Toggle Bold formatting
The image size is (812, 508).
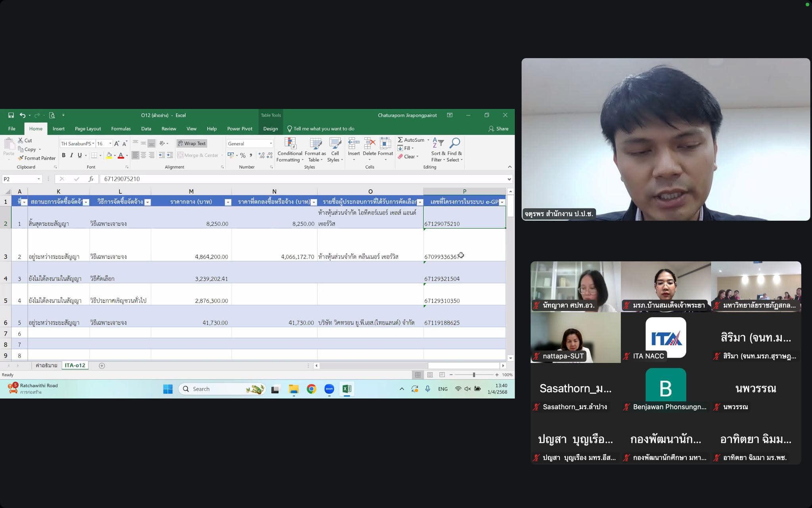point(63,155)
